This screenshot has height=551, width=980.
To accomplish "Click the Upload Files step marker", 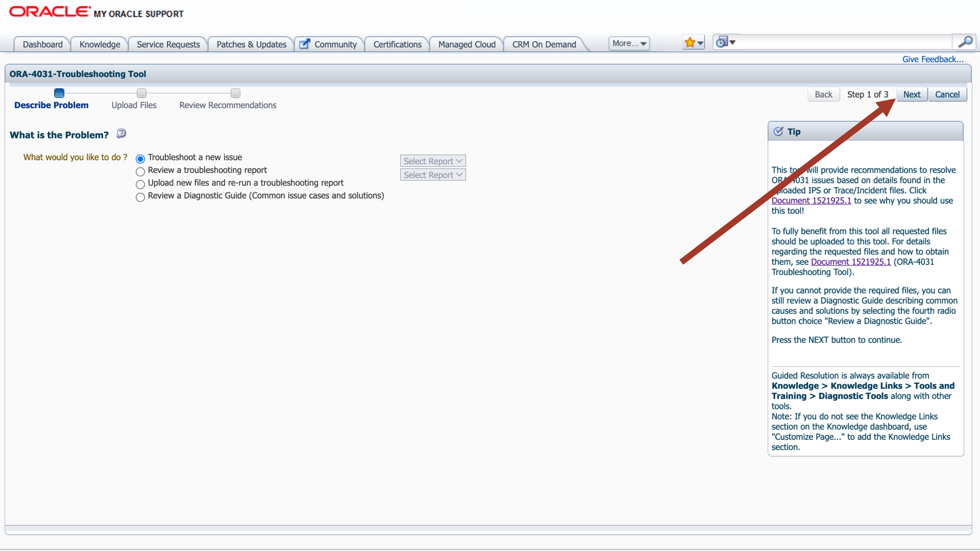I will (x=141, y=93).
